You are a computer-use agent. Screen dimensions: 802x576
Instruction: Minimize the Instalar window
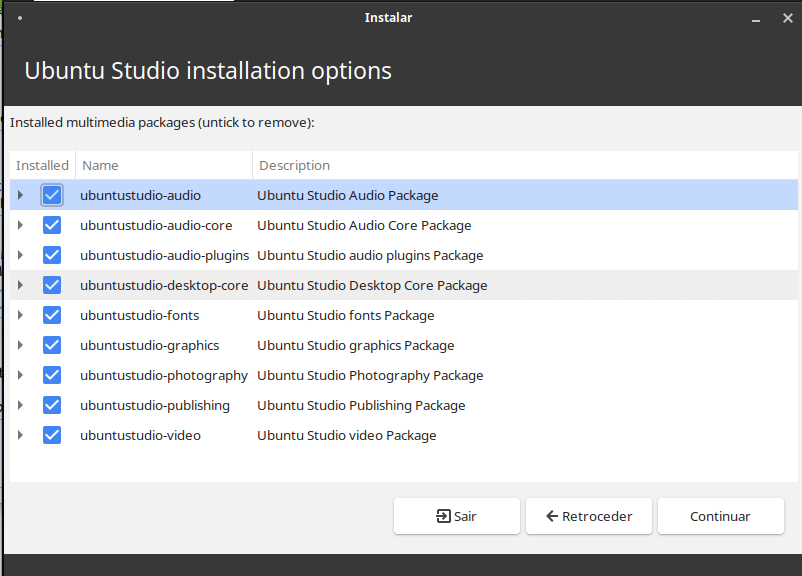[756, 18]
